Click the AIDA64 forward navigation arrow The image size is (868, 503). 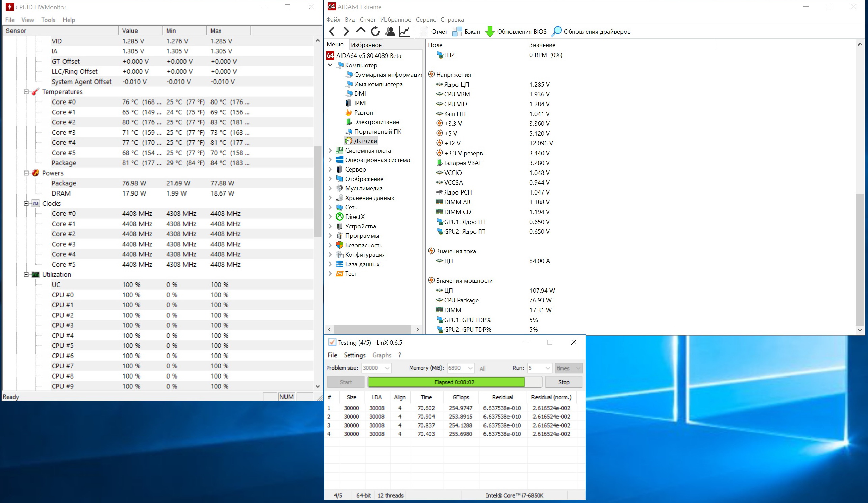click(346, 32)
